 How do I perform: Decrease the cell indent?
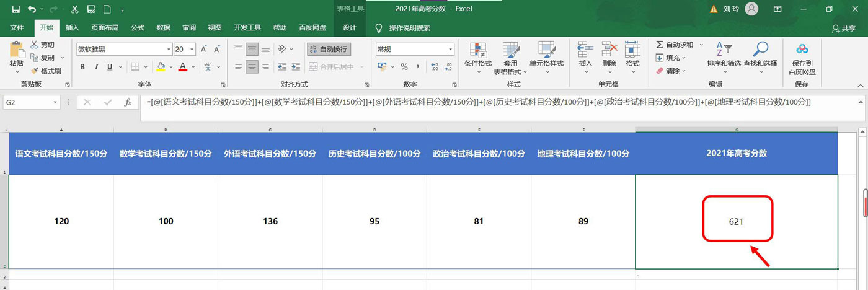[x=282, y=67]
